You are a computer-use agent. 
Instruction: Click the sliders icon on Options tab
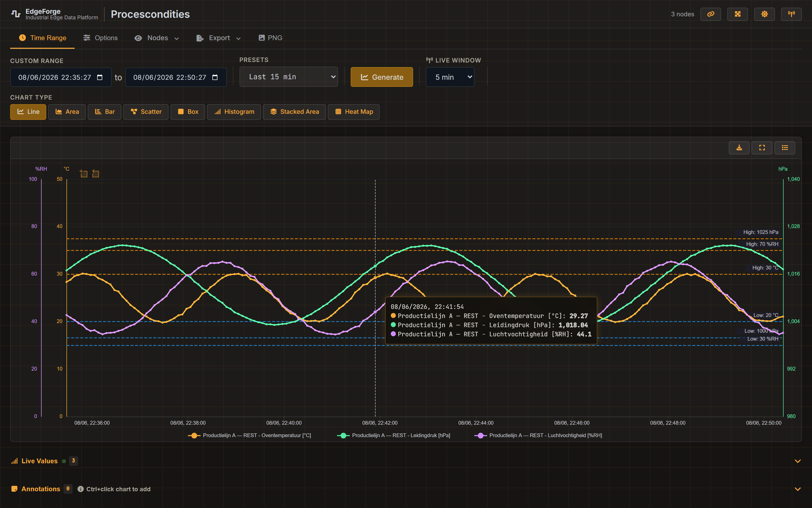(x=87, y=38)
